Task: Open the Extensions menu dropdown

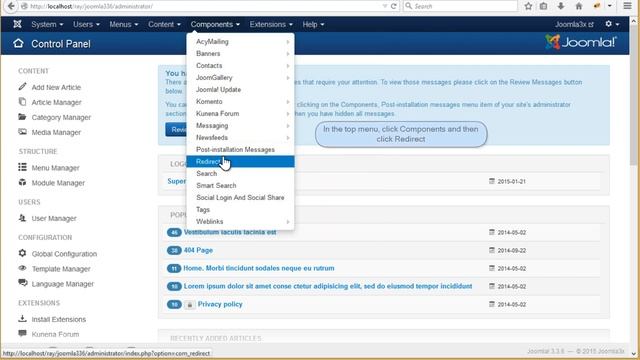Action: click(x=271, y=24)
